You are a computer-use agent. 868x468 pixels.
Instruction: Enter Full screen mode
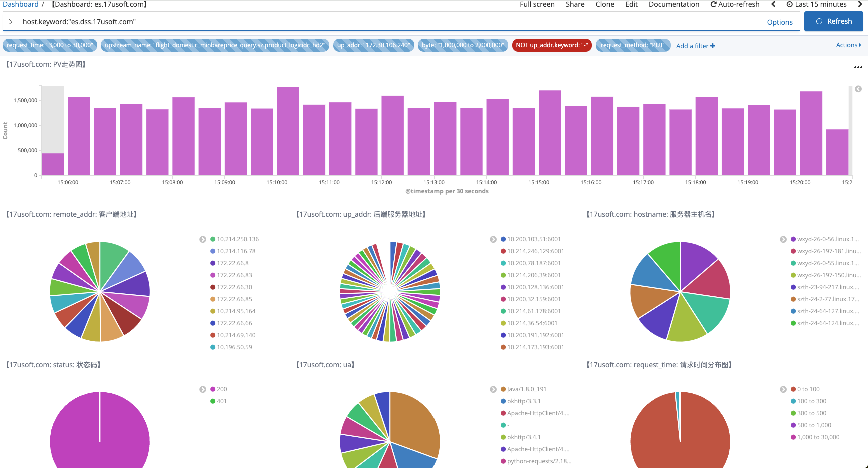click(537, 4)
